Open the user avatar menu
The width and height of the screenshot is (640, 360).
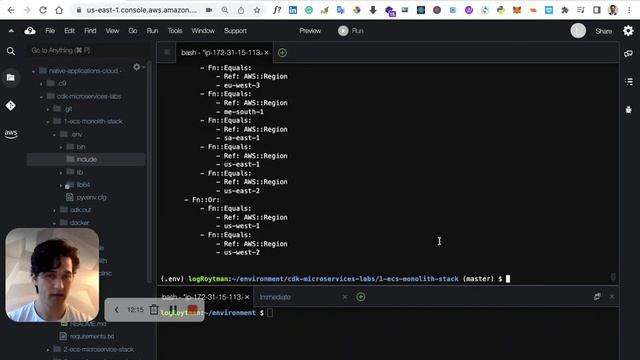[x=578, y=31]
